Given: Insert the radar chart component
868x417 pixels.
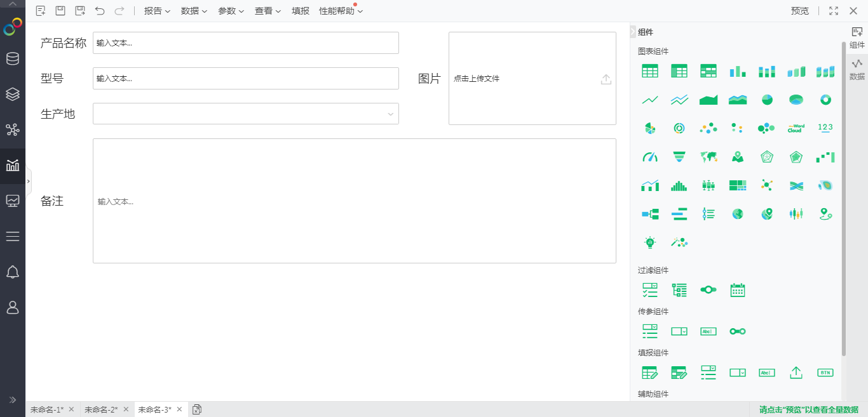Looking at the screenshot, I should (767, 157).
